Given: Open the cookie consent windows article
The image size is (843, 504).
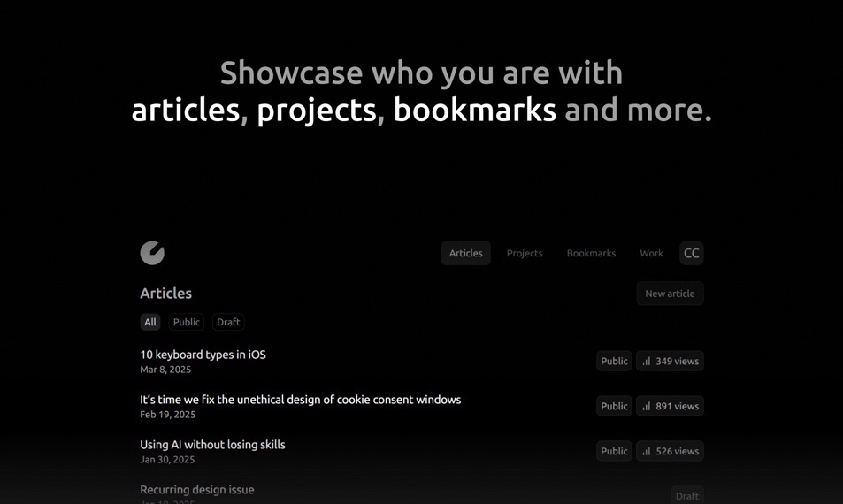Looking at the screenshot, I should click(300, 400).
